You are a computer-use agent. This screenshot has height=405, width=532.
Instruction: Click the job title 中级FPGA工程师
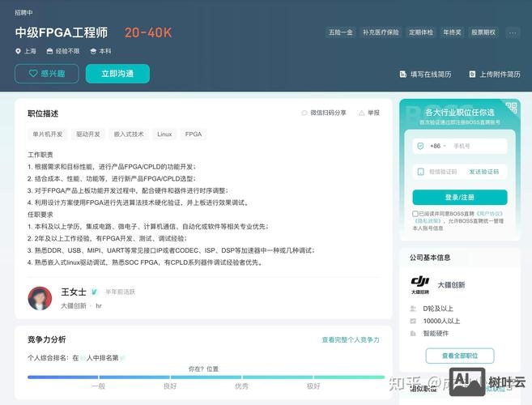[62, 32]
